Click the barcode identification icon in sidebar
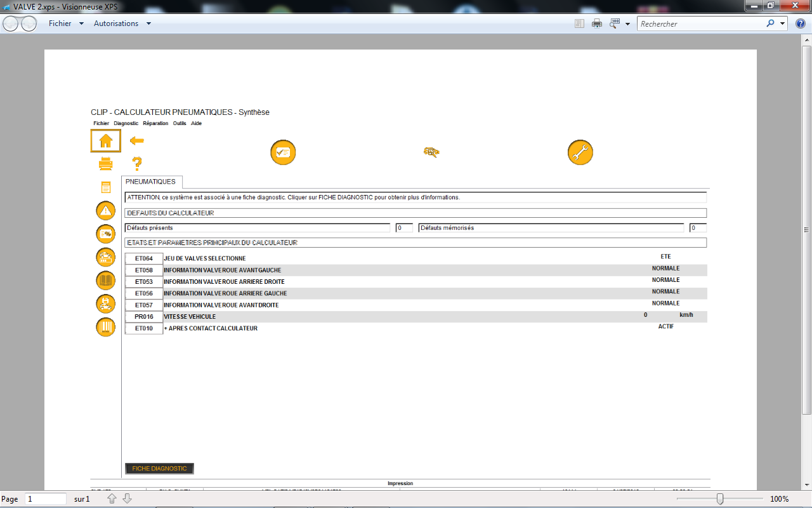Image resolution: width=812 pixels, height=508 pixels. pyautogui.click(x=105, y=327)
